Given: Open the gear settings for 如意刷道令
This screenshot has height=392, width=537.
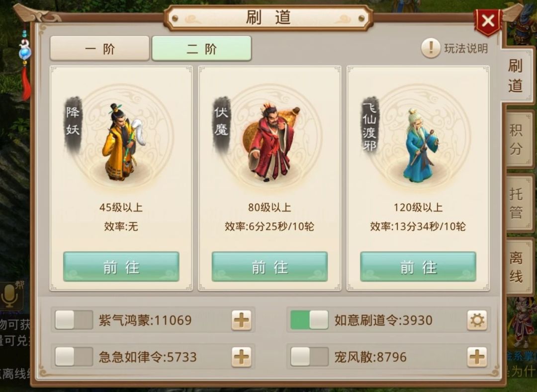Looking at the screenshot, I should [x=477, y=320].
